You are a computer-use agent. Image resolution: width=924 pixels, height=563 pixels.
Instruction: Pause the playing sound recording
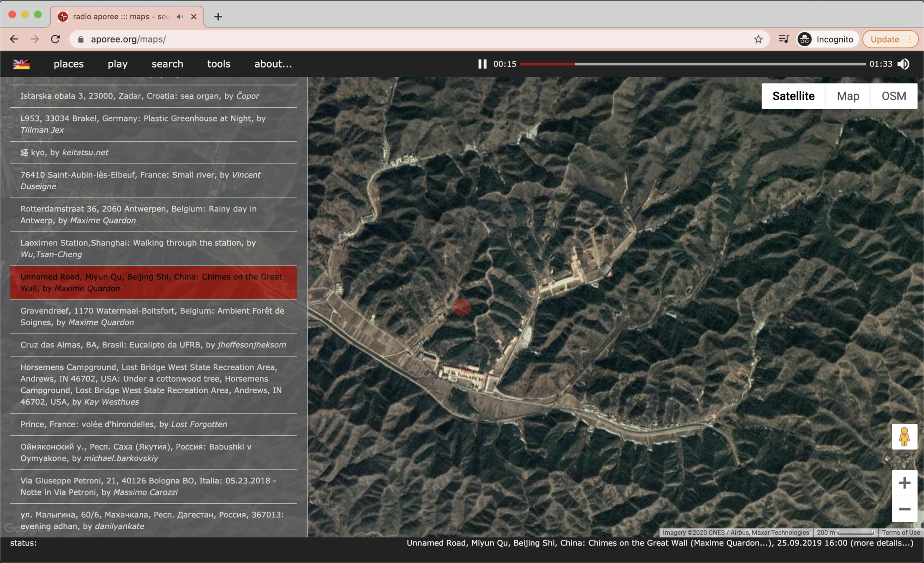click(482, 64)
